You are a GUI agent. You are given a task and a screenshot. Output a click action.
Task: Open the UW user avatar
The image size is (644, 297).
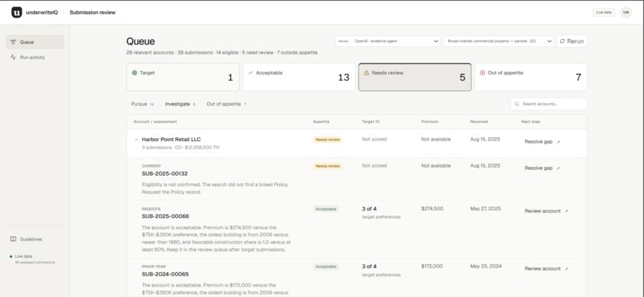coord(626,12)
